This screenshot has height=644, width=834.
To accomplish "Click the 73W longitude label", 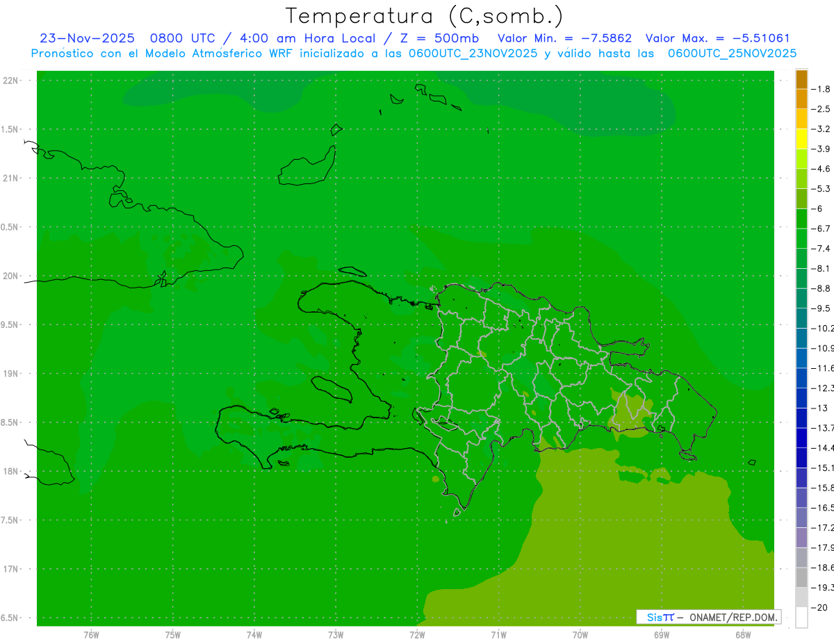I will coord(336,635).
